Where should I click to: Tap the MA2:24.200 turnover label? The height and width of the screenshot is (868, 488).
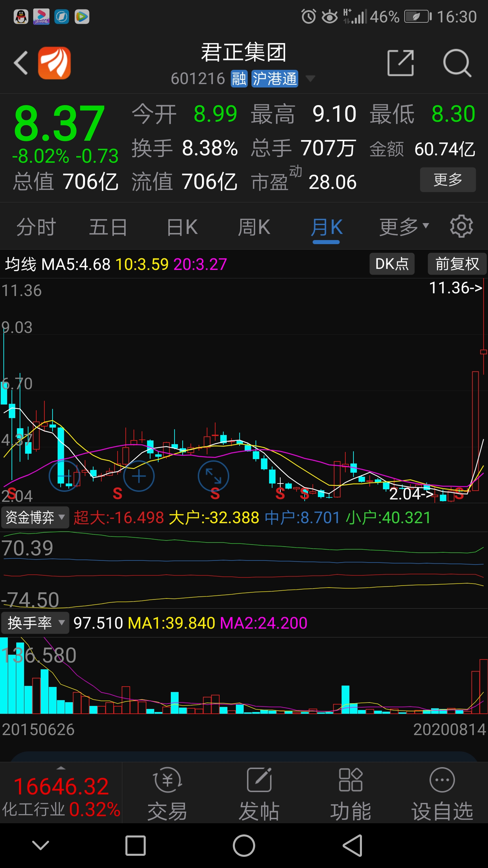(x=264, y=623)
